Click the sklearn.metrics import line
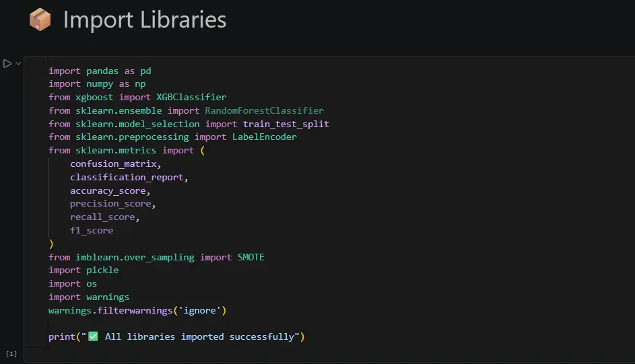635x364 pixels. click(x=127, y=151)
